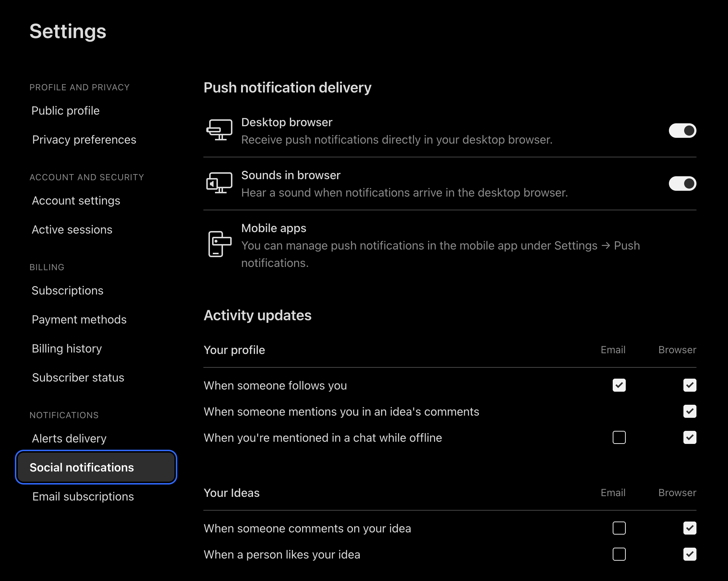Open Payment methods section
This screenshot has height=581, width=728.
point(79,320)
